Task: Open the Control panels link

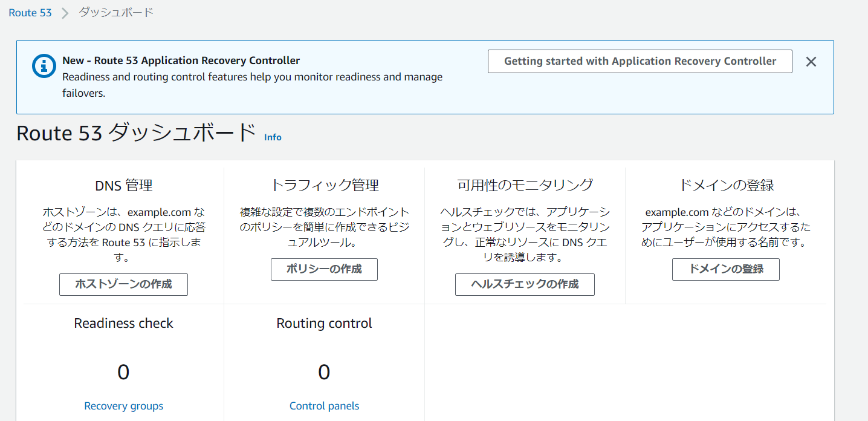Action: 325,406
